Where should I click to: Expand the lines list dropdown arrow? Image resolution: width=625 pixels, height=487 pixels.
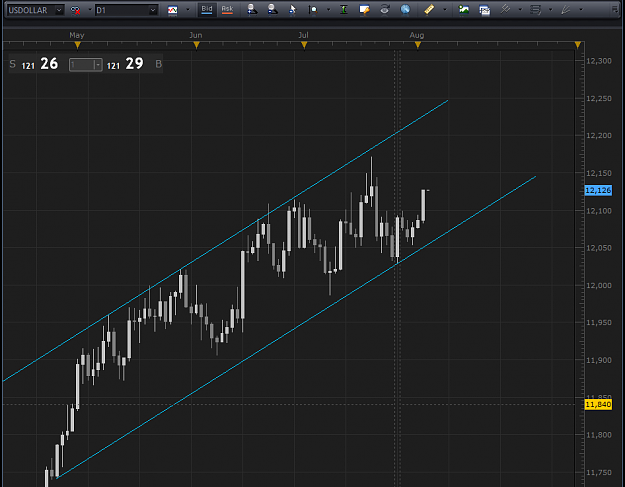[550, 10]
